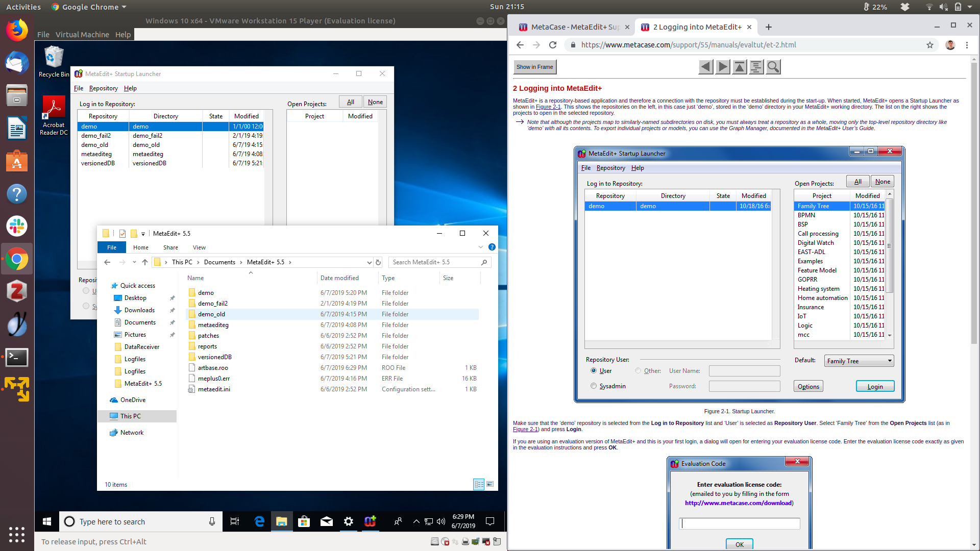Select the User radio button in Startup Launcher
Image resolution: width=980 pixels, height=551 pixels.
tap(86, 291)
